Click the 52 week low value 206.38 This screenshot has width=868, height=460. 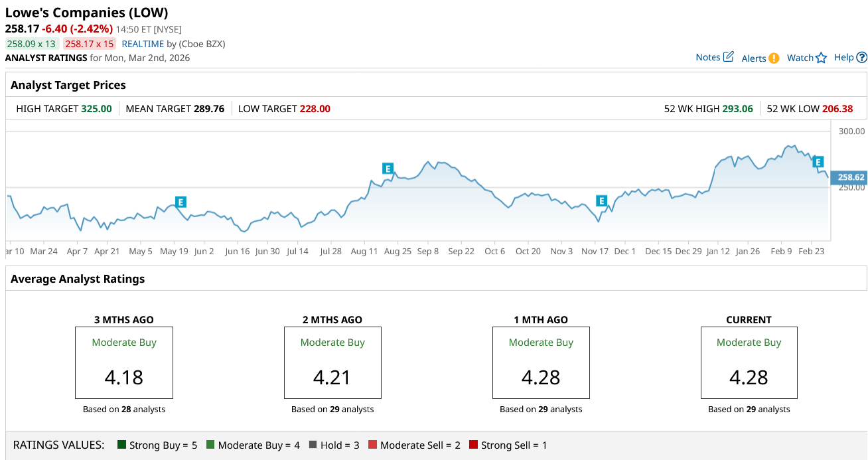point(837,109)
